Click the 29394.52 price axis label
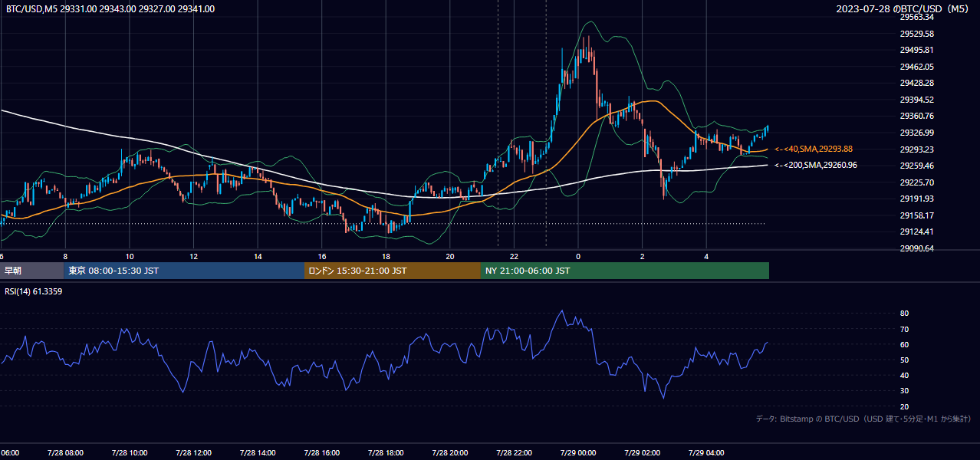Viewport: 980px width, 460px height. tap(916, 100)
